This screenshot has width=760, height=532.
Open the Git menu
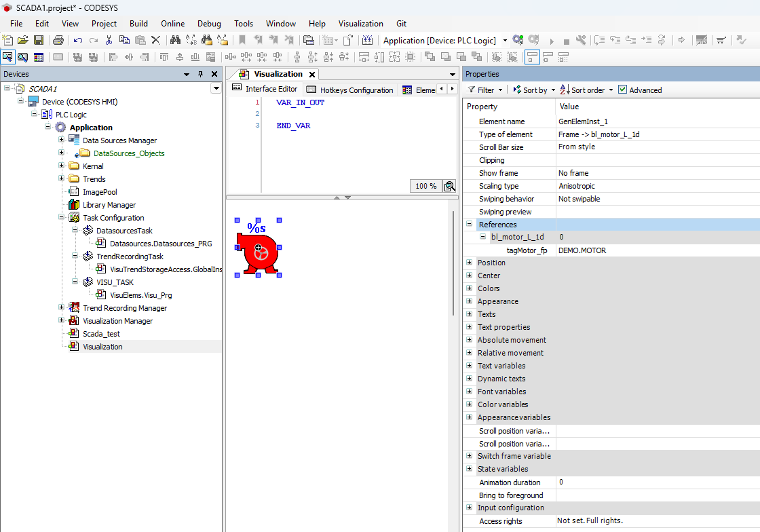[x=401, y=24]
